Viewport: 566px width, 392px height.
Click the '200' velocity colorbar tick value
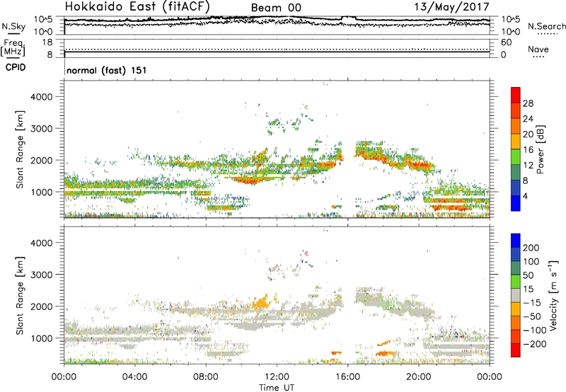(531, 248)
